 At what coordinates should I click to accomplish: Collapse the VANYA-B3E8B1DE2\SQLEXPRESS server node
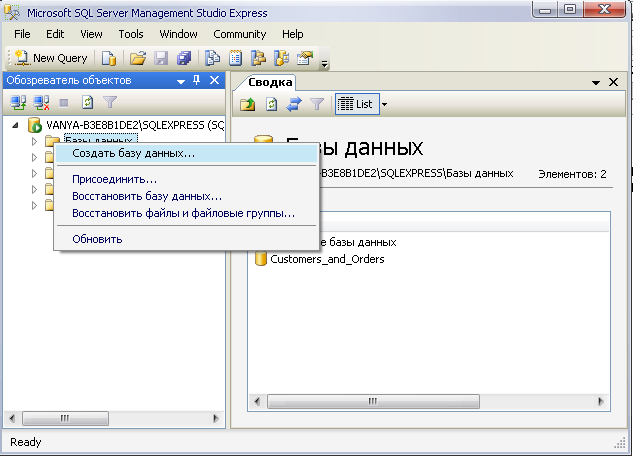click(15, 125)
